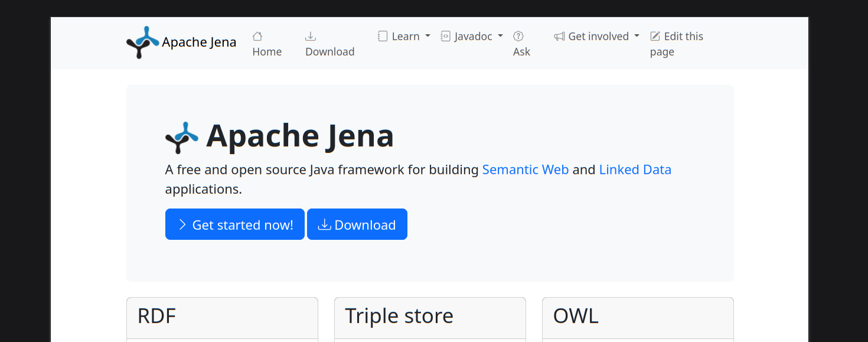Click the question mark icon above Ask
This screenshot has width=868, height=342.
(x=518, y=36)
